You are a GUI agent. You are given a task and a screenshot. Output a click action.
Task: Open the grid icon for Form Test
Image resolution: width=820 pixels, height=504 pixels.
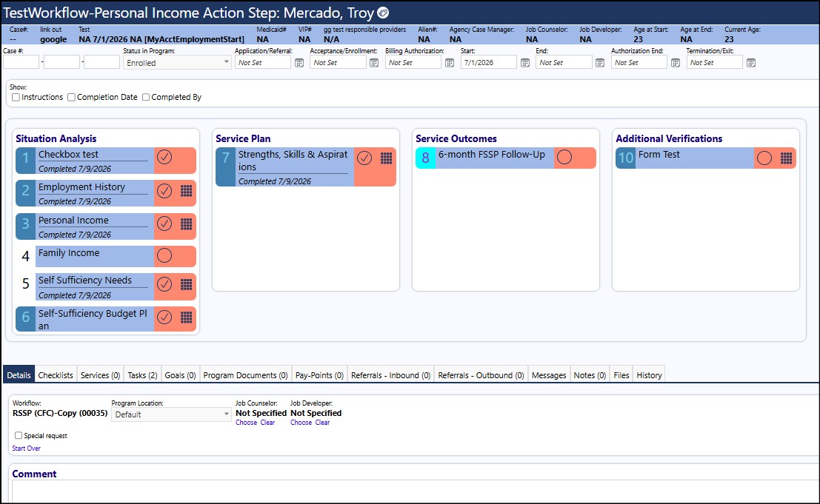pyautogui.click(x=787, y=158)
